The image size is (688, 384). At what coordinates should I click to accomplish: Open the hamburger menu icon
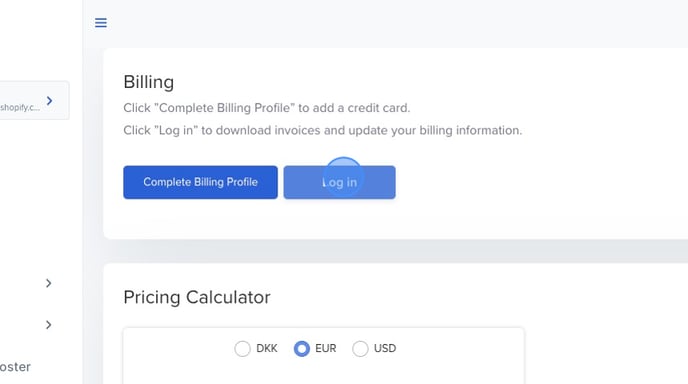coord(101,23)
